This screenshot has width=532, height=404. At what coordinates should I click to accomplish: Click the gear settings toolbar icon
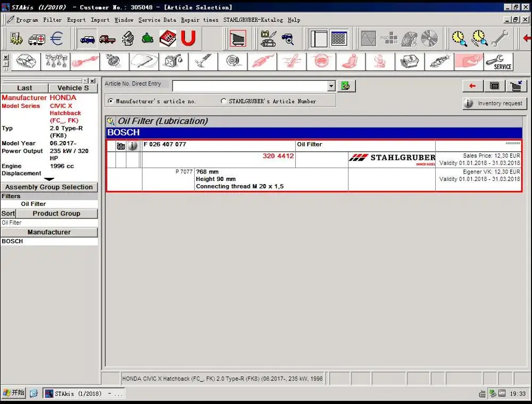tap(16, 39)
